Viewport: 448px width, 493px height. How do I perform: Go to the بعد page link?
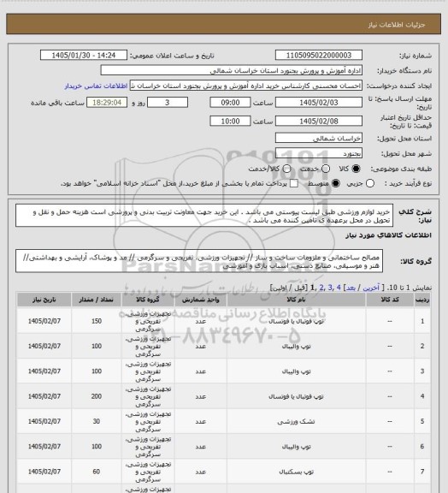(x=351, y=288)
